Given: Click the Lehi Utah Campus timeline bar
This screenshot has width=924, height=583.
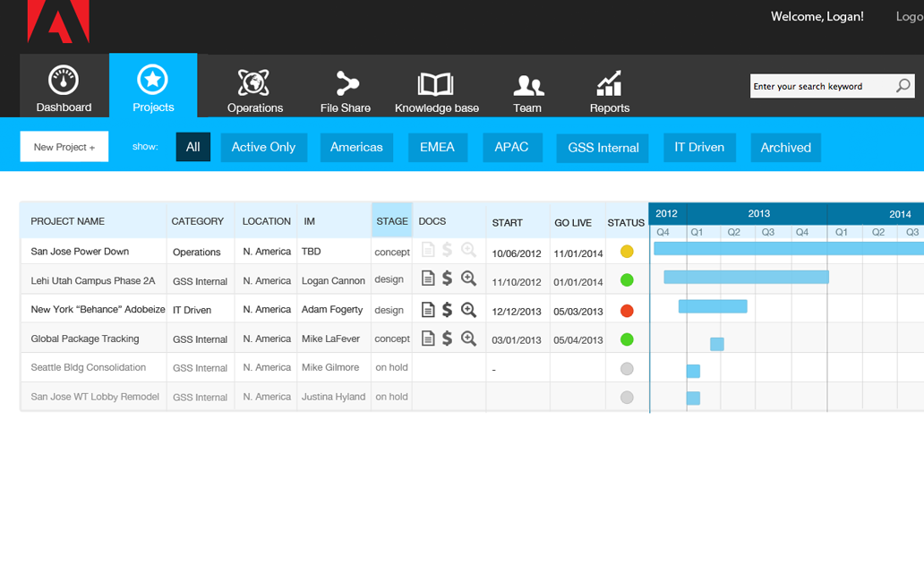Looking at the screenshot, I should pos(746,278).
